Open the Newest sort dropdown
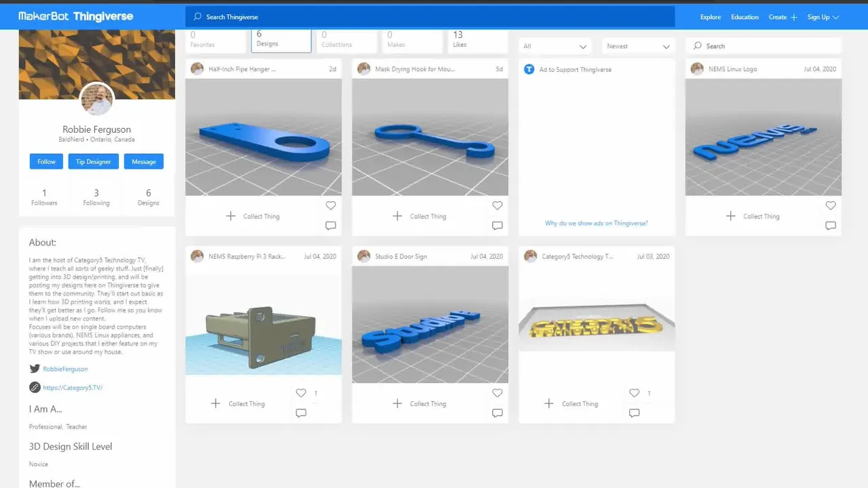The height and width of the screenshot is (488, 868). tap(638, 46)
